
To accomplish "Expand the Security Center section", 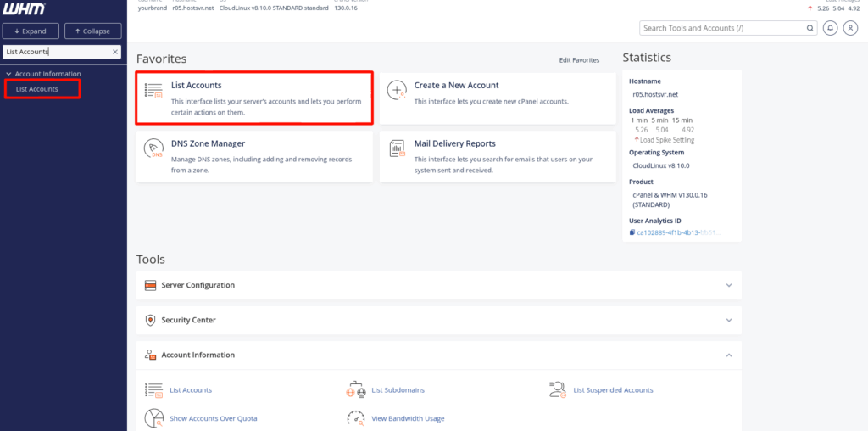I will coord(728,320).
